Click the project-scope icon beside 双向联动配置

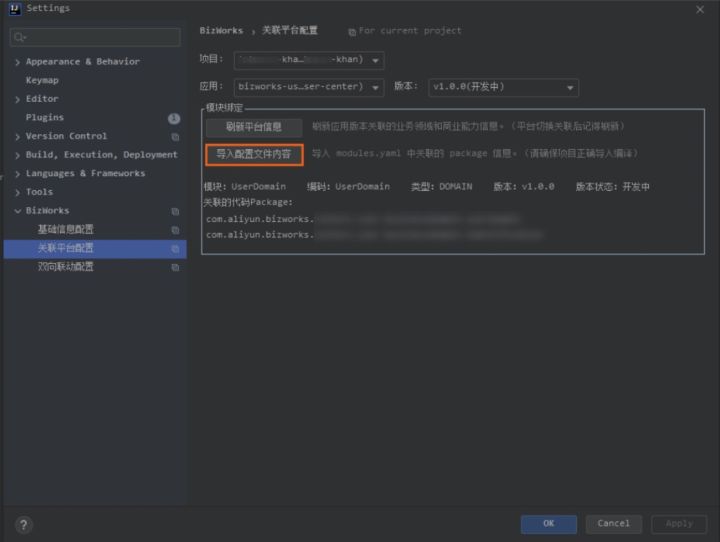[175, 267]
